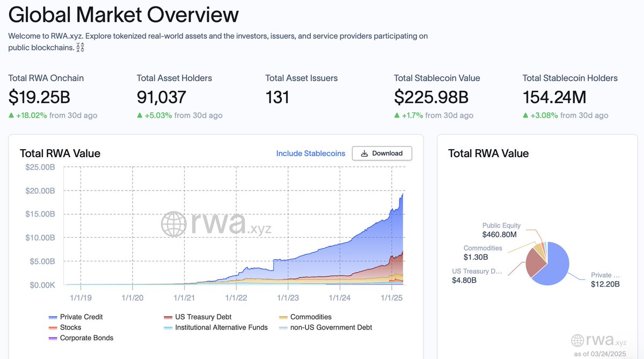
Task: Click the green up-arrow beside +1.7%
Action: click(398, 115)
